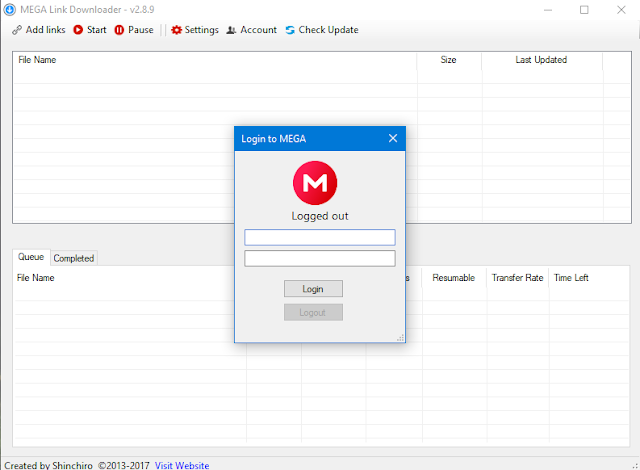The width and height of the screenshot is (640, 470).
Task: Click the Account people icon
Action: pos(231,30)
